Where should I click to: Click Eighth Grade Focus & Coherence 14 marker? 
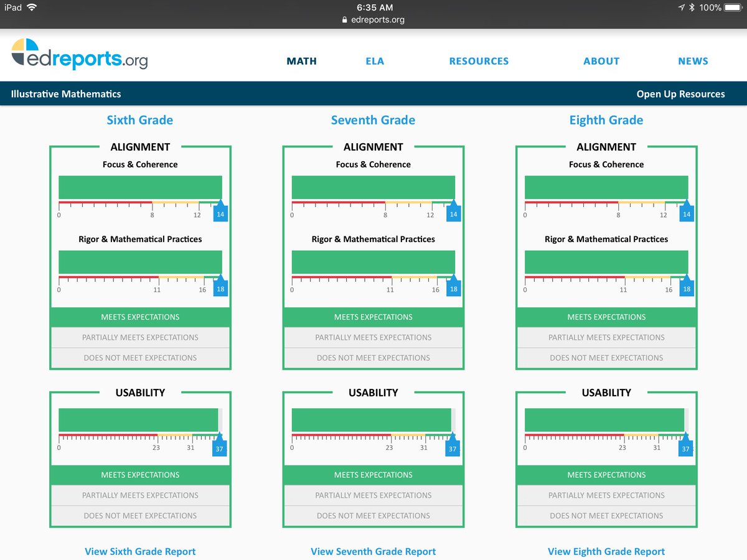(x=687, y=212)
